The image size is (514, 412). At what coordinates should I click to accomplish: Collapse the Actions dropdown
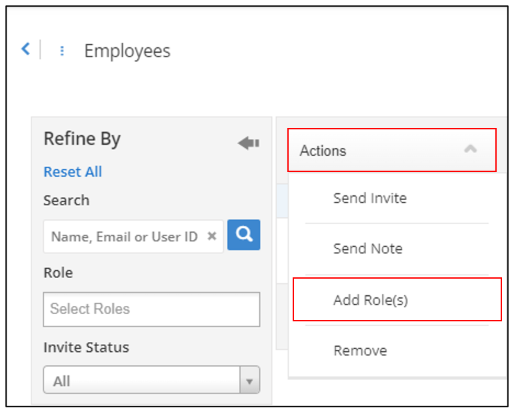(392, 150)
